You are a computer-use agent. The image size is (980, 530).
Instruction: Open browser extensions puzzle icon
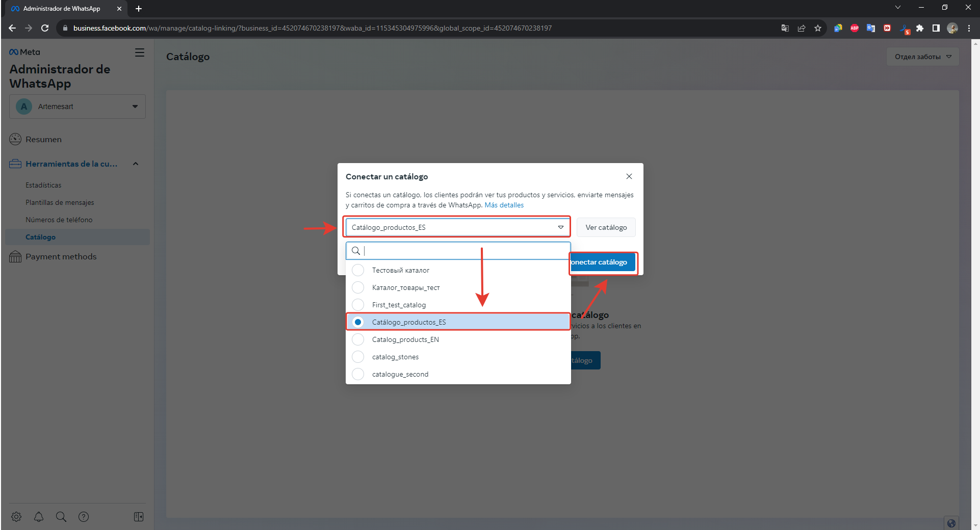(920, 28)
